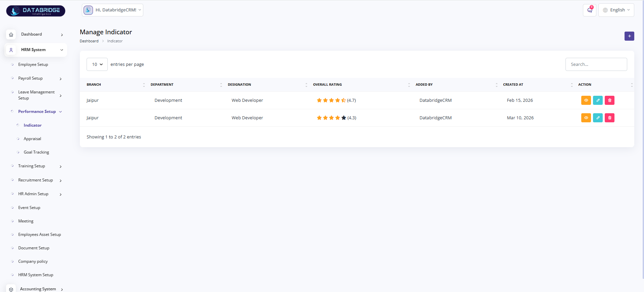Image resolution: width=644 pixels, height=292 pixels.
Task: Expand Leave Management Setup submenu
Action: click(x=61, y=95)
